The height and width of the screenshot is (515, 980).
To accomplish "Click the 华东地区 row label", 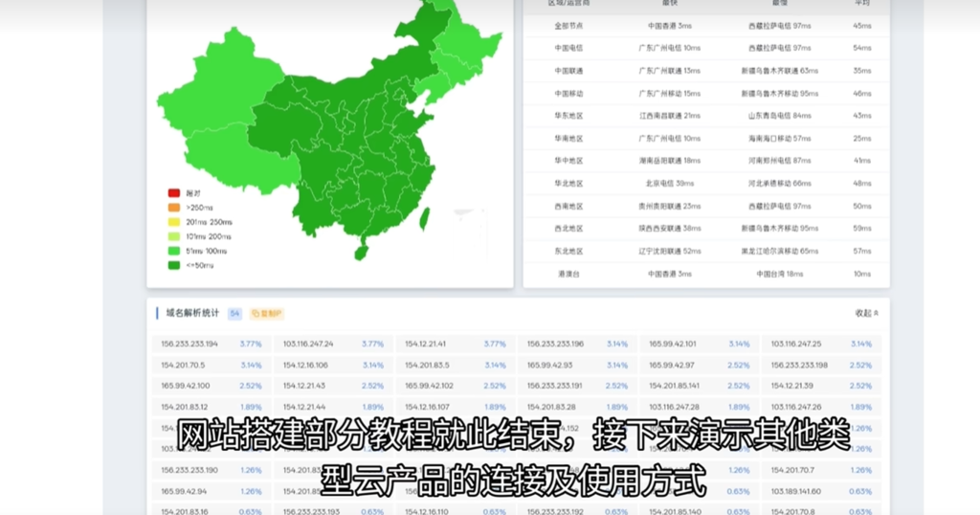I will (568, 116).
